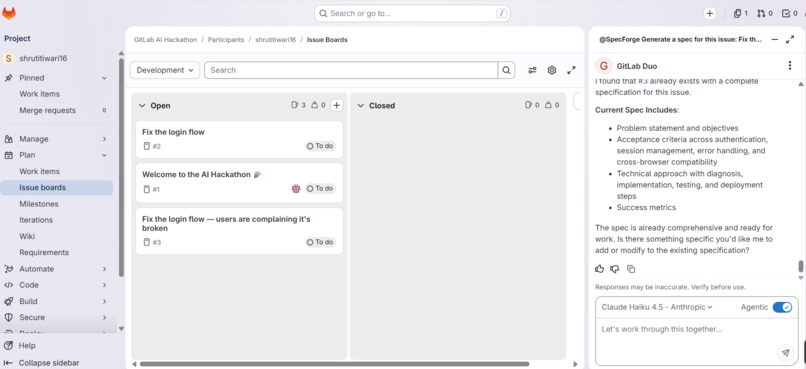This screenshot has width=806, height=369.
Task: Open to-do list counter icon in top bar
Action: [790, 14]
